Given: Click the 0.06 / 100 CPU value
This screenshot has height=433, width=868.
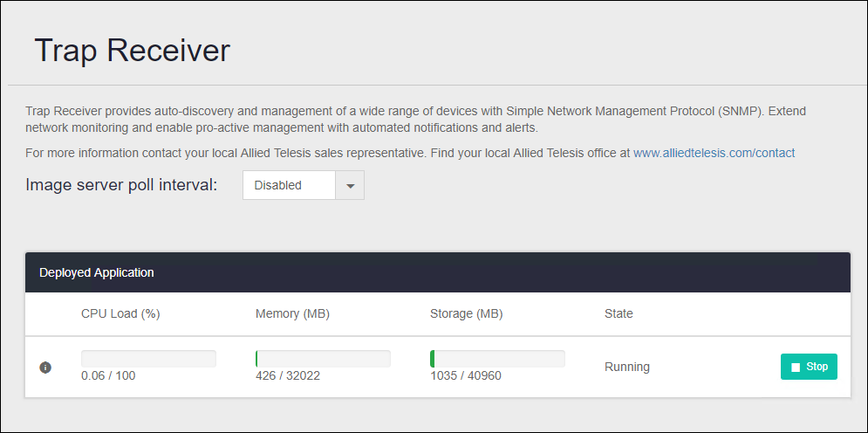Looking at the screenshot, I should (108, 376).
